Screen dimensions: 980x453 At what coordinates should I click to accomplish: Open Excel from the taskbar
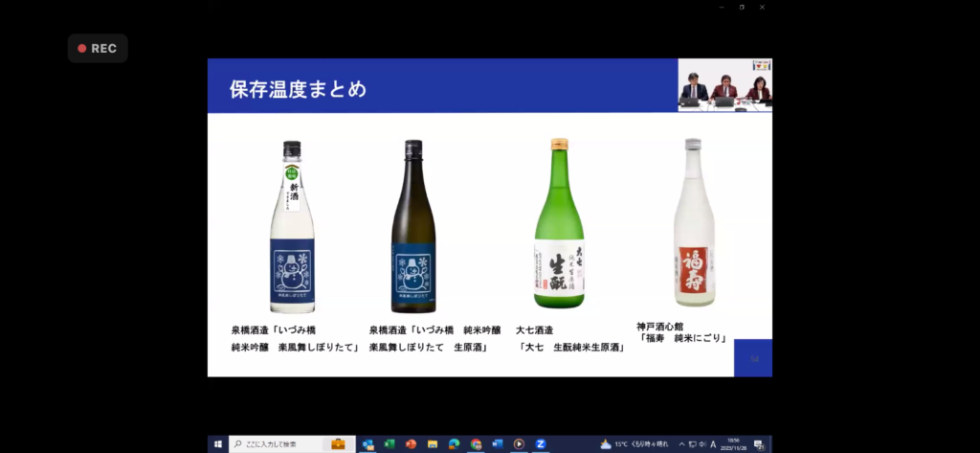coord(390,444)
